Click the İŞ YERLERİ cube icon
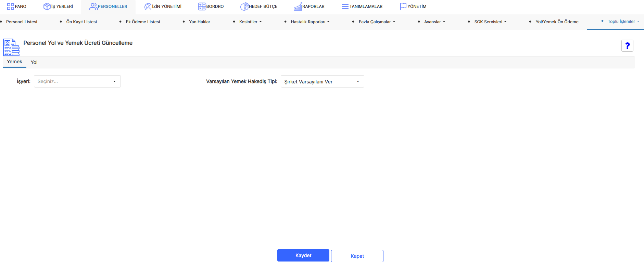This screenshot has width=644, height=268. click(x=47, y=6)
